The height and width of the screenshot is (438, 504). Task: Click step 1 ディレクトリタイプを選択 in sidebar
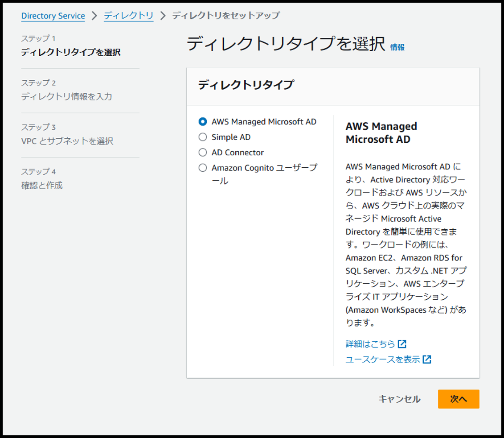pyautogui.click(x=71, y=52)
